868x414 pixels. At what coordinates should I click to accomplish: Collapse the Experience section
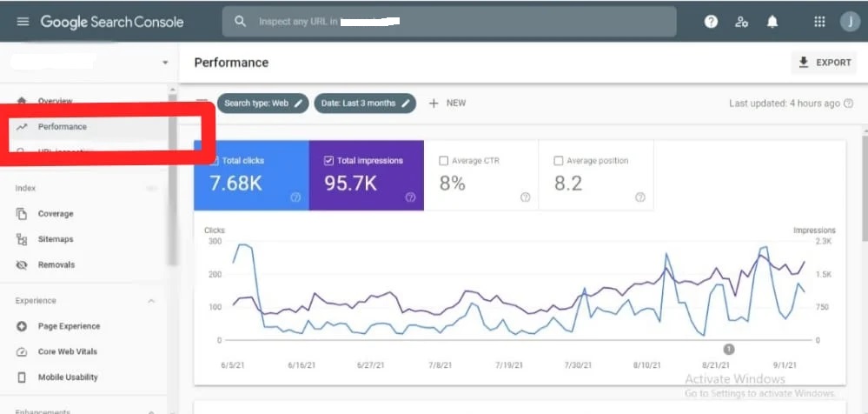click(x=151, y=301)
